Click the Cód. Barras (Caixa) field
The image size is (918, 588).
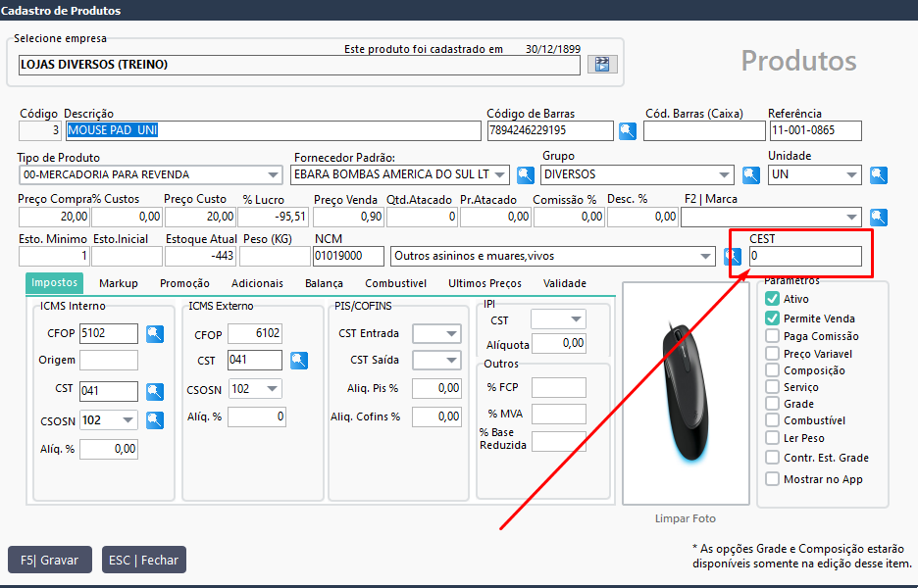click(704, 130)
